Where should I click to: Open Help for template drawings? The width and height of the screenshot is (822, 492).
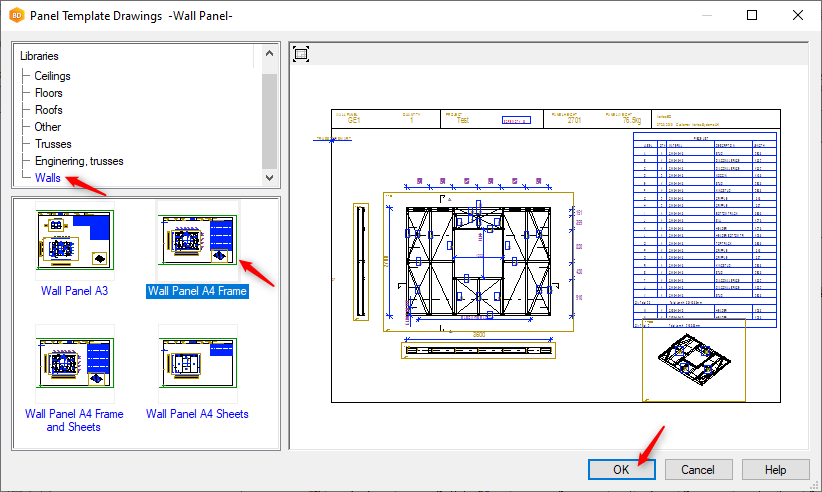point(775,469)
